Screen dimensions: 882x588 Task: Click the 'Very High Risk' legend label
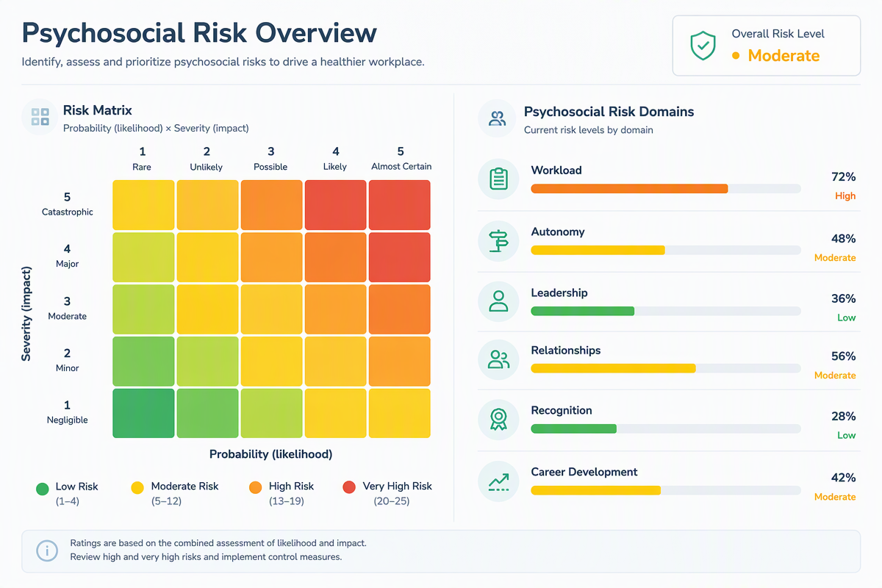tap(398, 486)
